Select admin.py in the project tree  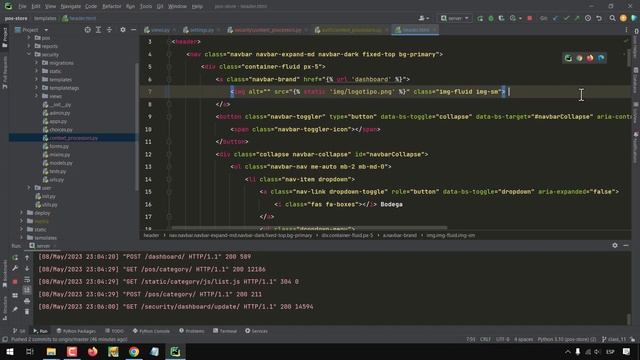[60, 113]
